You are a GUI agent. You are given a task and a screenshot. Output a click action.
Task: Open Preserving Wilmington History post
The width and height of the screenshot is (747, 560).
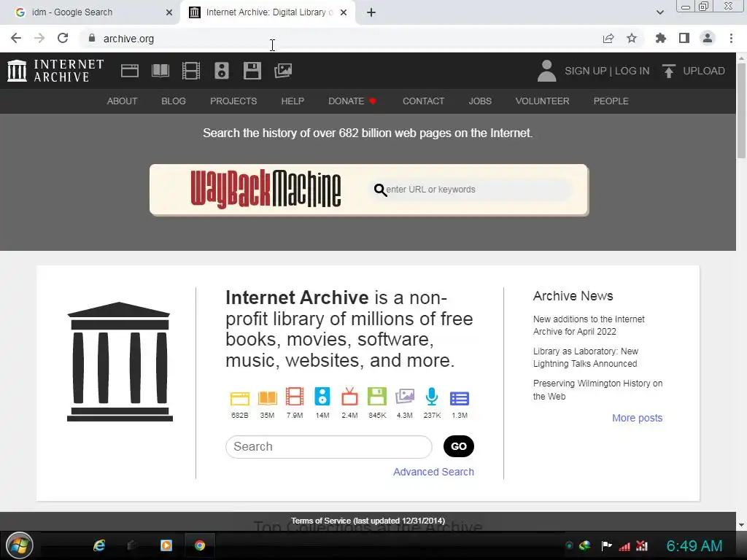(x=597, y=389)
